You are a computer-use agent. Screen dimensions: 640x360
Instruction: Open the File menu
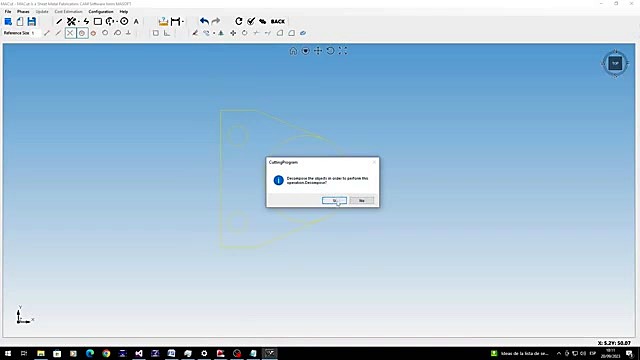tap(8, 12)
